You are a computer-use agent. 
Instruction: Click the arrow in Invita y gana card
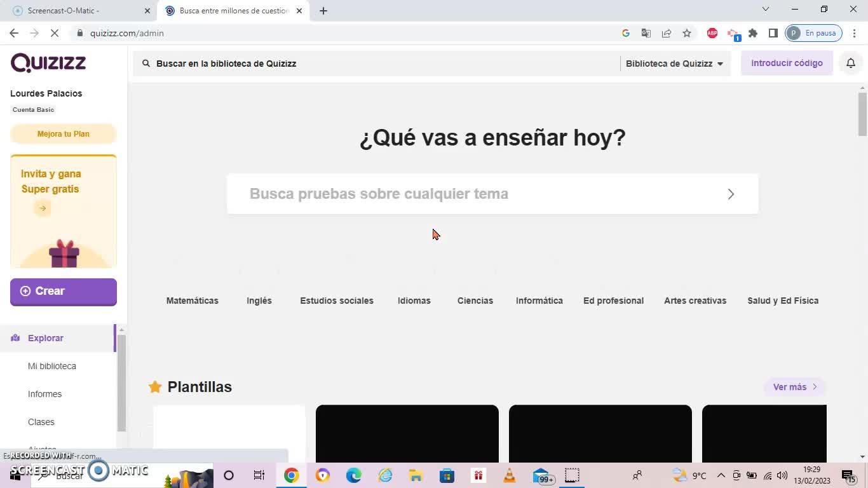pyautogui.click(x=43, y=208)
